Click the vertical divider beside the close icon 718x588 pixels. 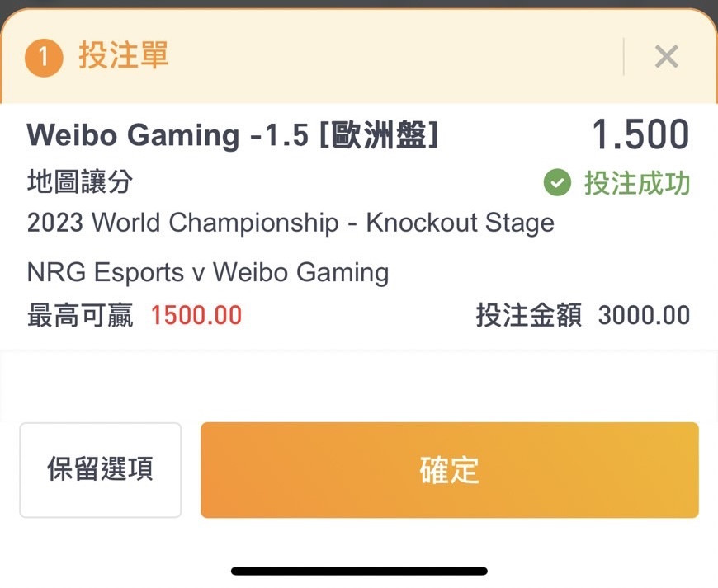624,57
